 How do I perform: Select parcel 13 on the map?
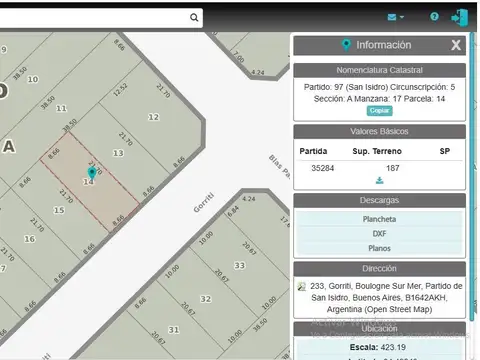118,153
